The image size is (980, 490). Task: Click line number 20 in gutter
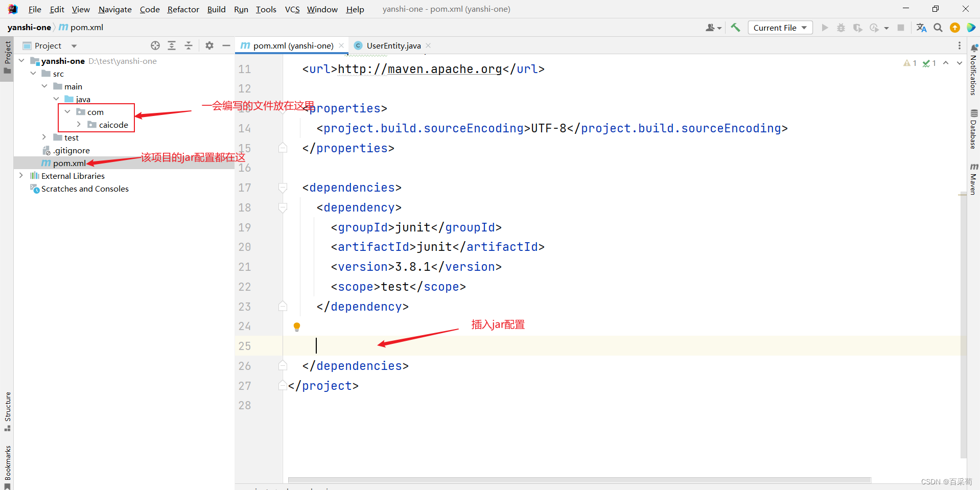click(245, 247)
